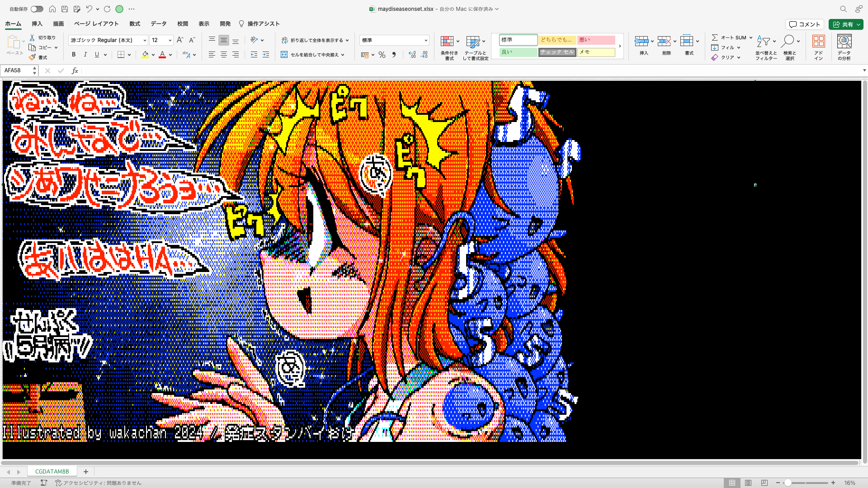The width and height of the screenshot is (868, 488).
Task: Click the 条件付き書式 icon
Action: click(447, 42)
